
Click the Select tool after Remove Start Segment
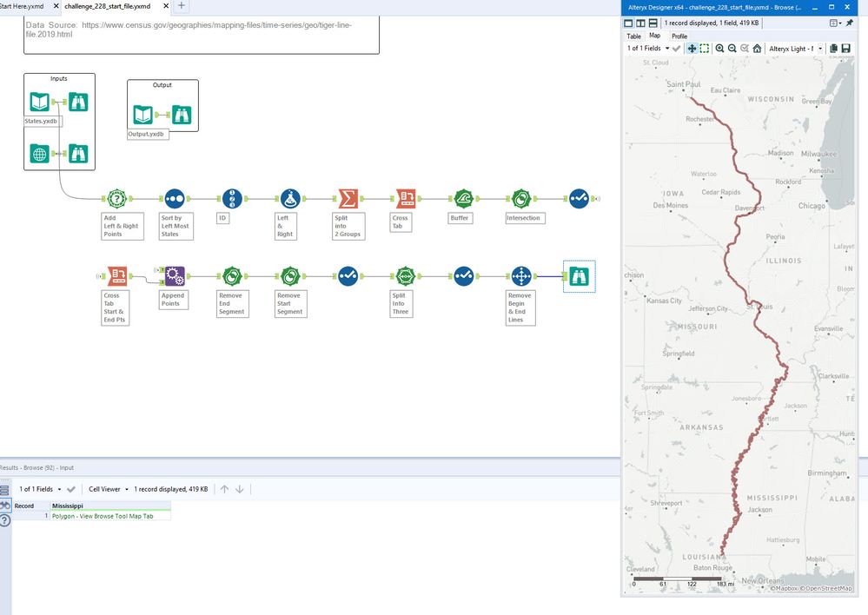[x=348, y=275]
